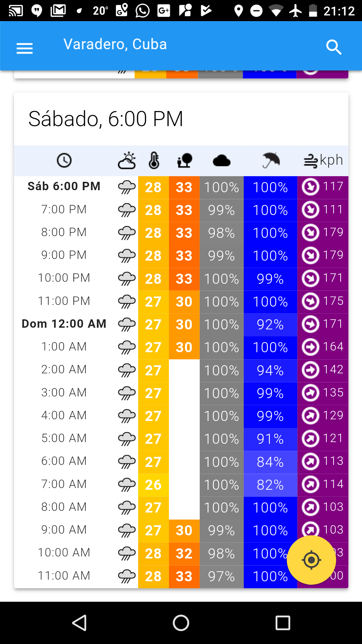Tap the Android back navigation button
The height and width of the screenshot is (644, 362).
80,623
